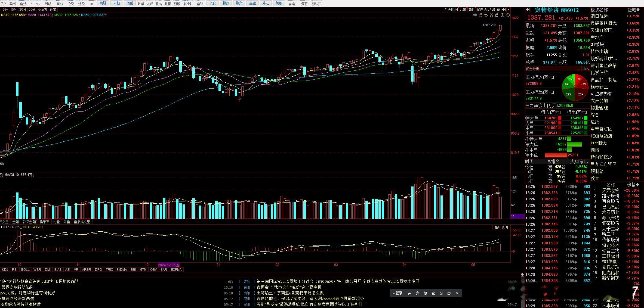This screenshot has width=644, height=308.
Task: Click the 预测 forecast button
Action: tap(130, 3)
